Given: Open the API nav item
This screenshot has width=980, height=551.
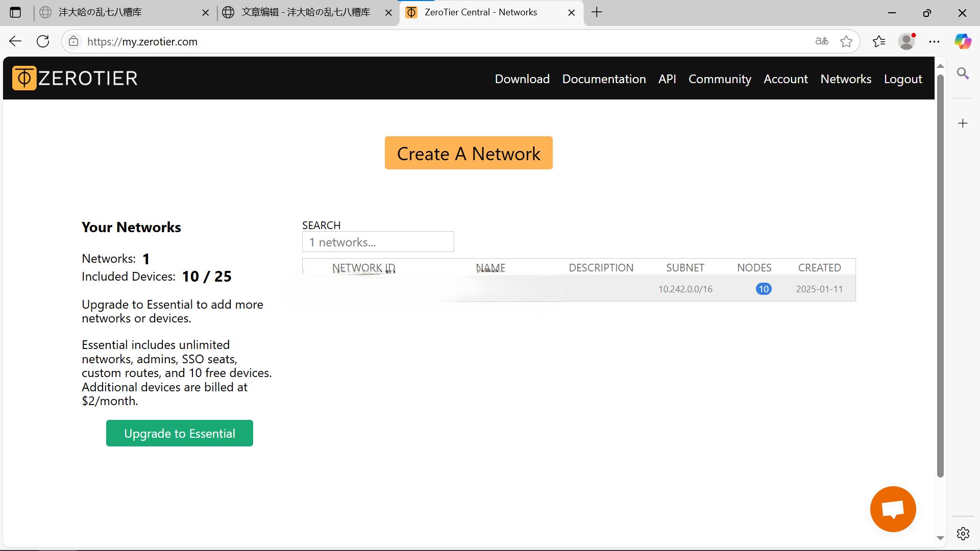Looking at the screenshot, I should [x=667, y=79].
